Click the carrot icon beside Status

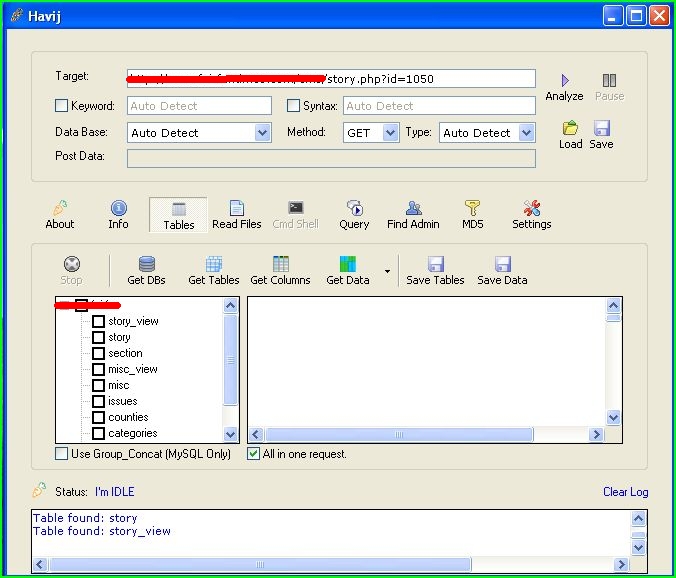coord(39,490)
